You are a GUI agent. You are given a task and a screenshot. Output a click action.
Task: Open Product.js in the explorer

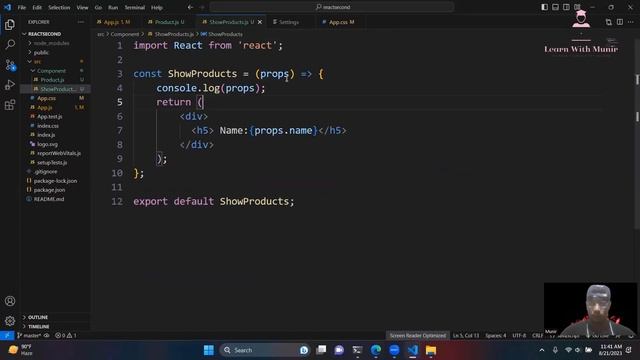[53, 80]
